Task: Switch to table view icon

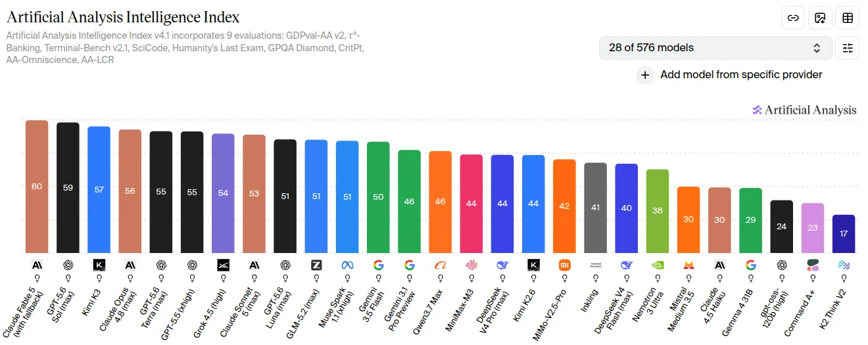Action: click(x=848, y=18)
